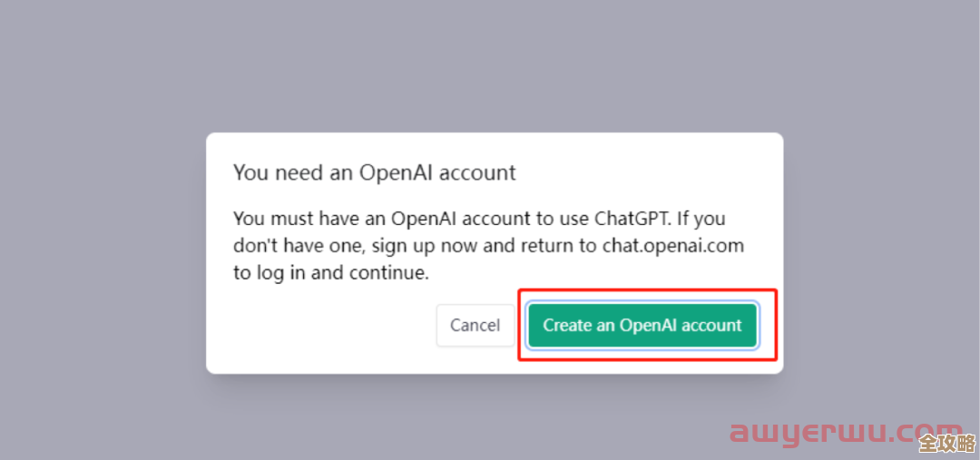This screenshot has height=460, width=980.
Task: Click the dimmed backdrop left of the dialog
Action: point(100,254)
